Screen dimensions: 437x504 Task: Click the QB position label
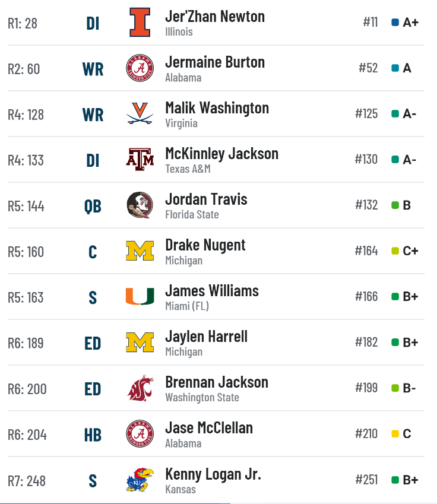point(93,207)
